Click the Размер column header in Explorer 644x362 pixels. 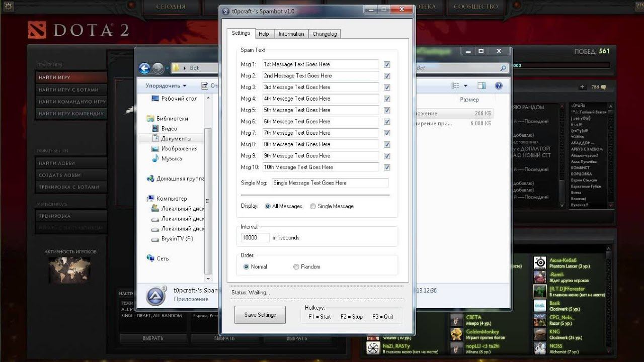pos(469,100)
